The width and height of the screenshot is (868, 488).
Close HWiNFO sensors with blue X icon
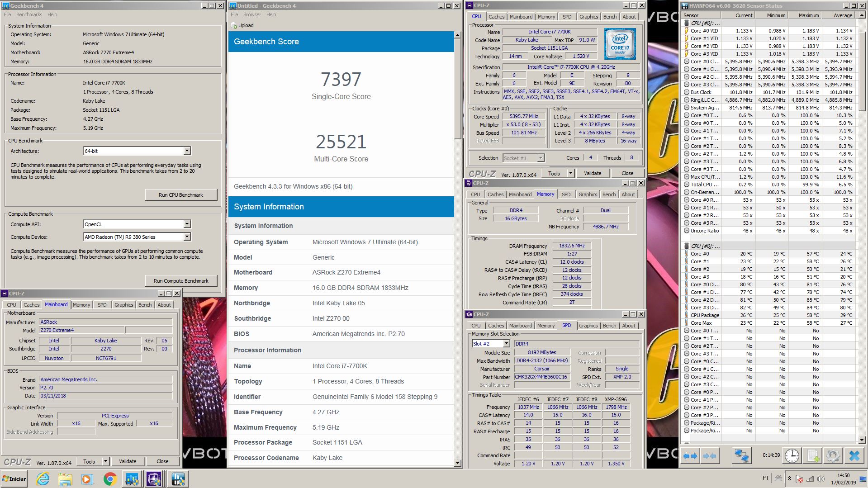tap(854, 456)
